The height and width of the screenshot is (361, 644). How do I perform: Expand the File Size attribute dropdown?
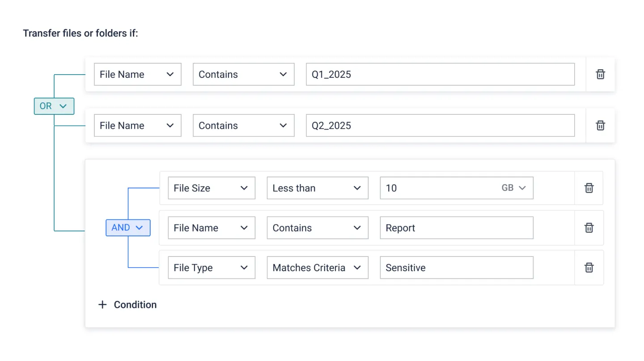211,188
